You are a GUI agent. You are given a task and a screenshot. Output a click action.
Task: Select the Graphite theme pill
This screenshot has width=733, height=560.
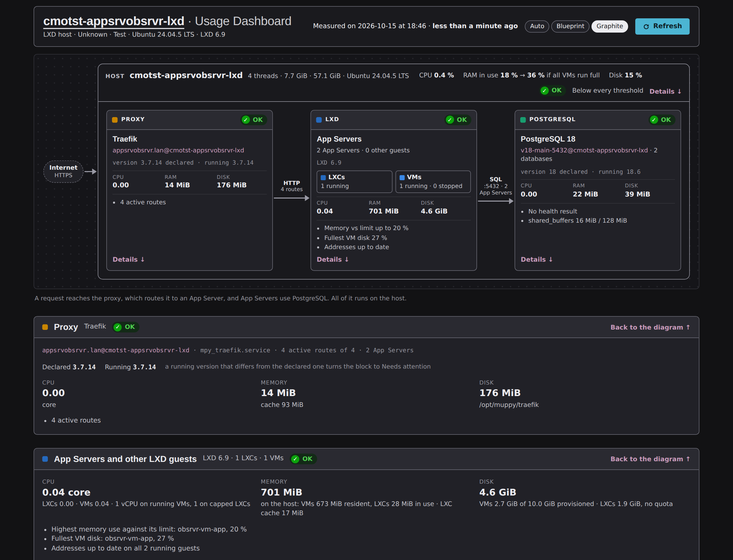609,26
